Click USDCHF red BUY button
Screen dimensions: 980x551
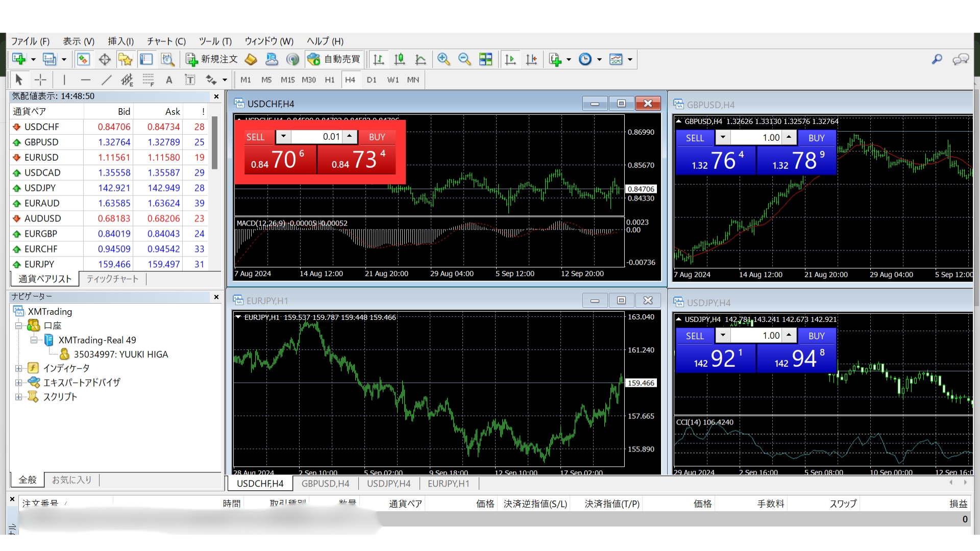click(x=377, y=137)
